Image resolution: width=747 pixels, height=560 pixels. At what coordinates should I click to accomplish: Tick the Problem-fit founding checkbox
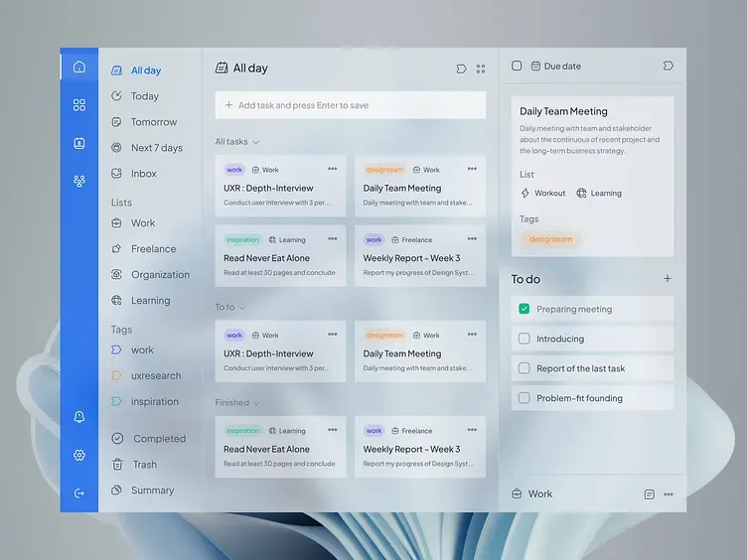point(524,397)
